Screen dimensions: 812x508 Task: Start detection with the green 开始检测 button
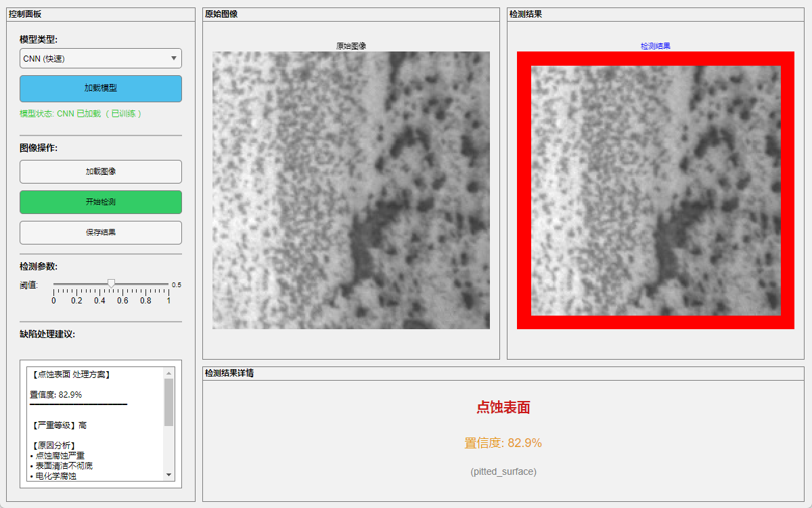(x=101, y=202)
